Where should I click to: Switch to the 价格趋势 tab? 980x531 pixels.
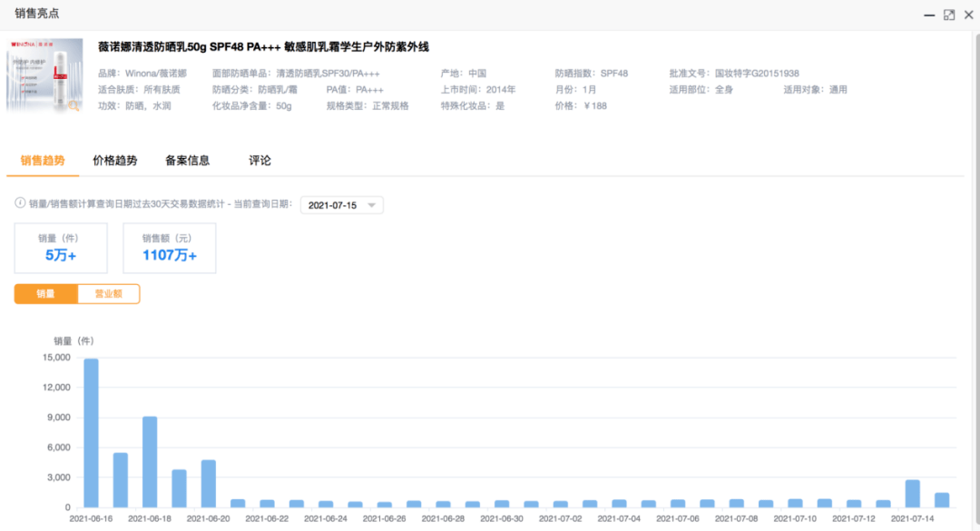(115, 161)
